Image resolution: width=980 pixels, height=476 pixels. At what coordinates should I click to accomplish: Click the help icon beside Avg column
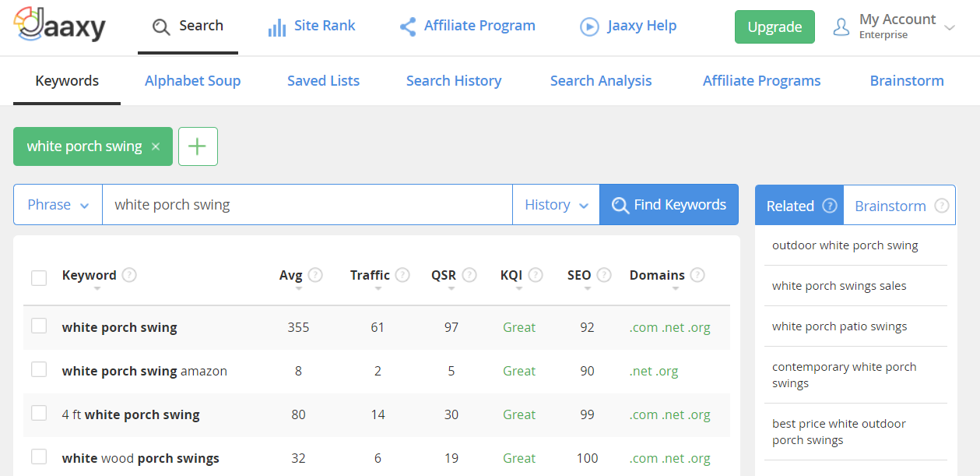pos(315,275)
